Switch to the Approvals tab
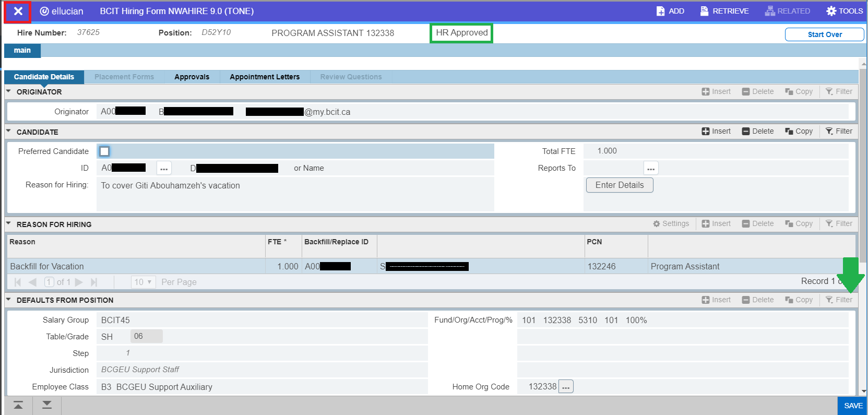Viewport: 868px width, 415px height. pyautogui.click(x=192, y=77)
